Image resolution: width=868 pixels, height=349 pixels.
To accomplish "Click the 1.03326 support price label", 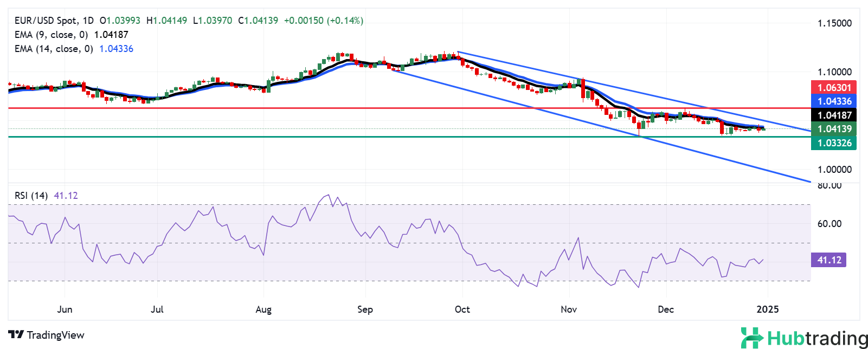I will [834, 143].
